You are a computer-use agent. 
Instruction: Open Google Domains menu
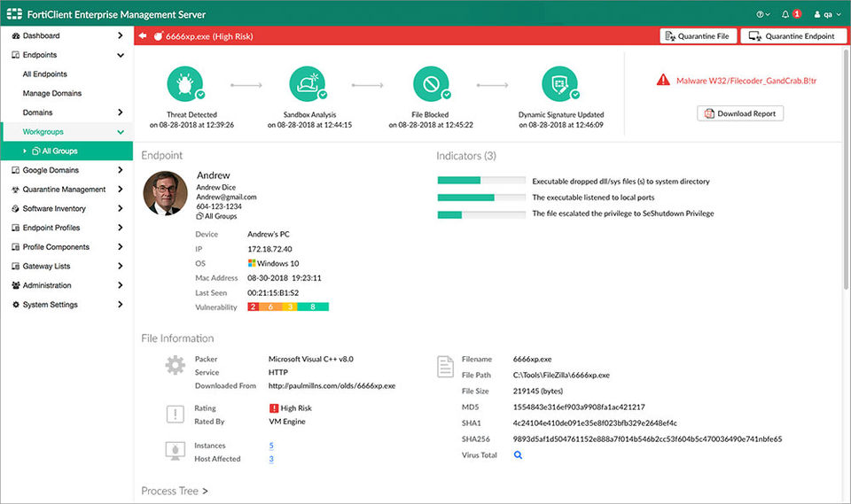51,170
